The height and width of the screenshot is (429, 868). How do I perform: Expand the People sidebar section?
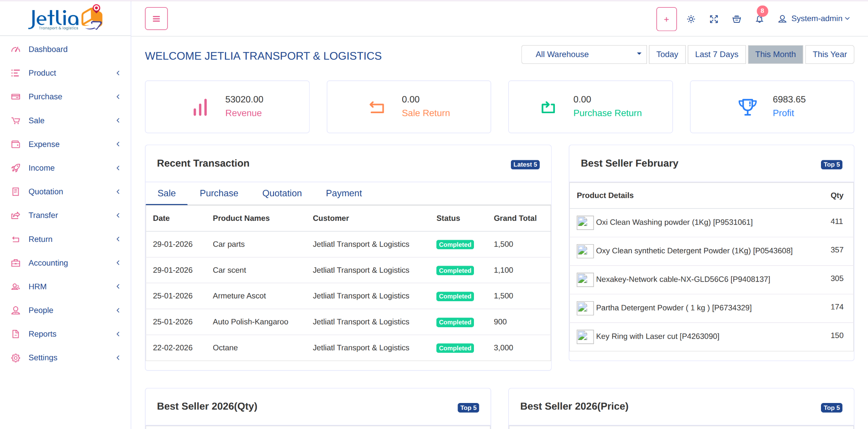pyautogui.click(x=41, y=310)
